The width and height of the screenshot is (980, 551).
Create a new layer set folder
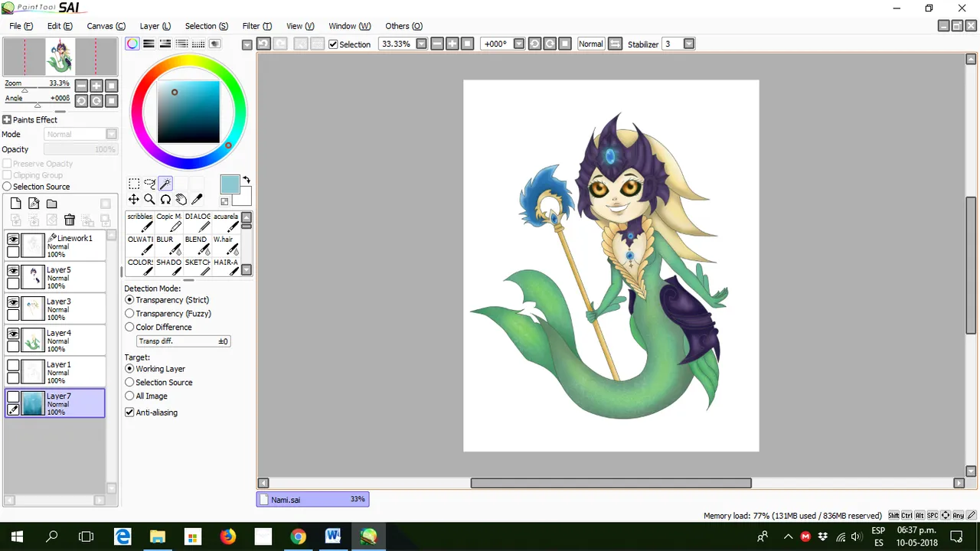[52, 204]
